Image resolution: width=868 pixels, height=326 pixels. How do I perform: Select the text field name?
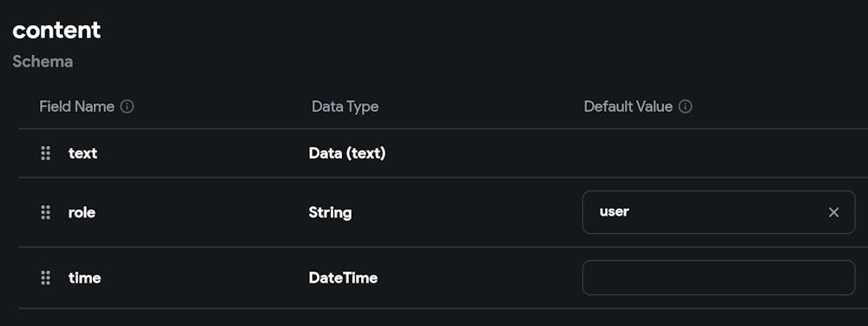pyautogui.click(x=83, y=154)
